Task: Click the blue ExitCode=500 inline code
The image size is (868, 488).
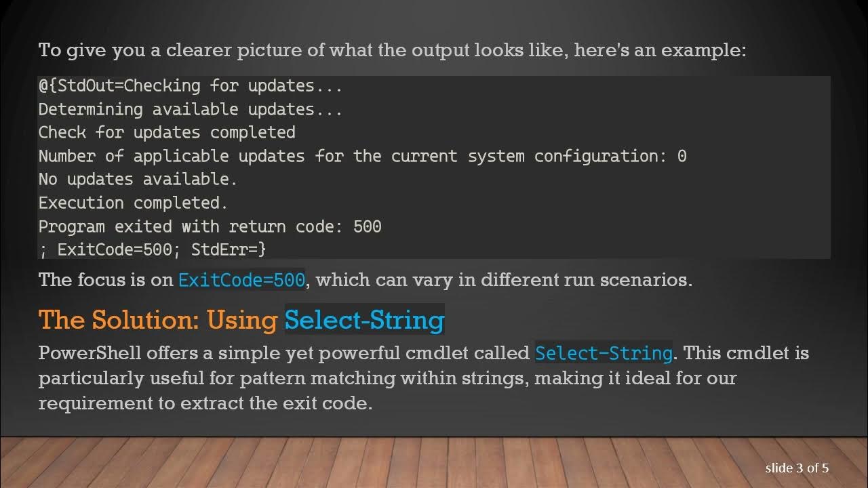Action: point(241,280)
